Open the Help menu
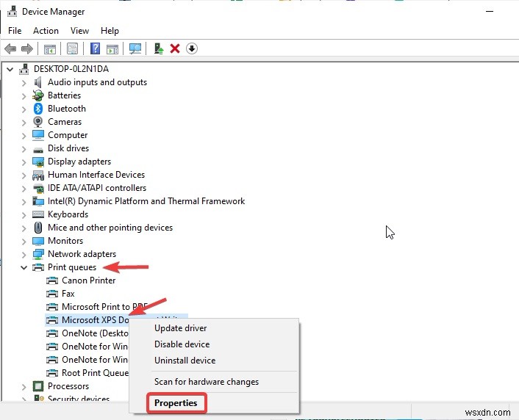 [110, 31]
